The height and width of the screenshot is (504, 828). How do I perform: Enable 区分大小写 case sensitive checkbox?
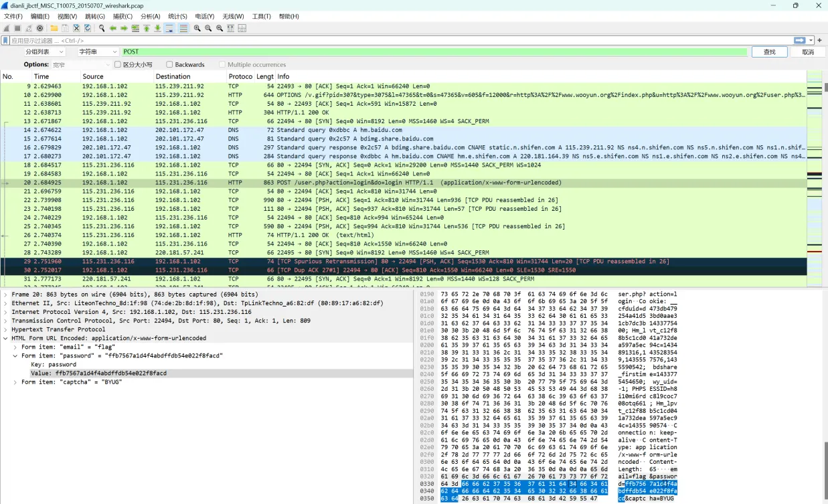click(x=118, y=64)
